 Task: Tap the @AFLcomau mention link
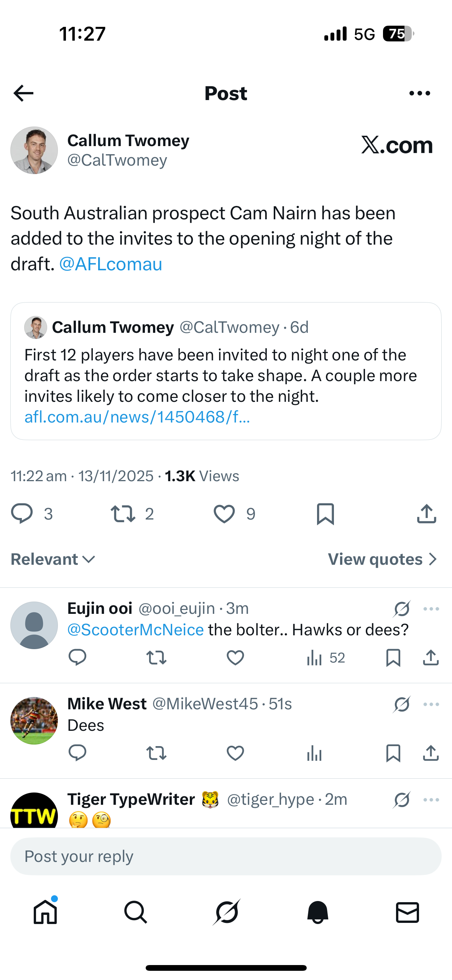pos(111,264)
